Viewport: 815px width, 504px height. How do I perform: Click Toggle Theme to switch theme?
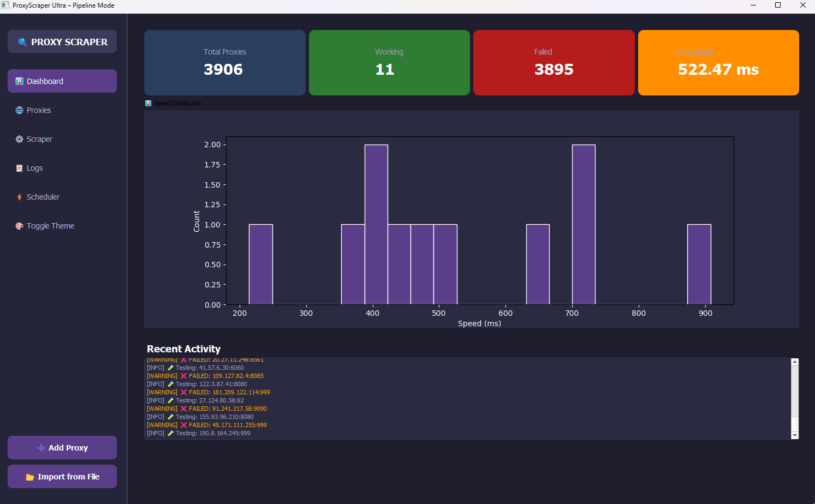[x=62, y=226]
